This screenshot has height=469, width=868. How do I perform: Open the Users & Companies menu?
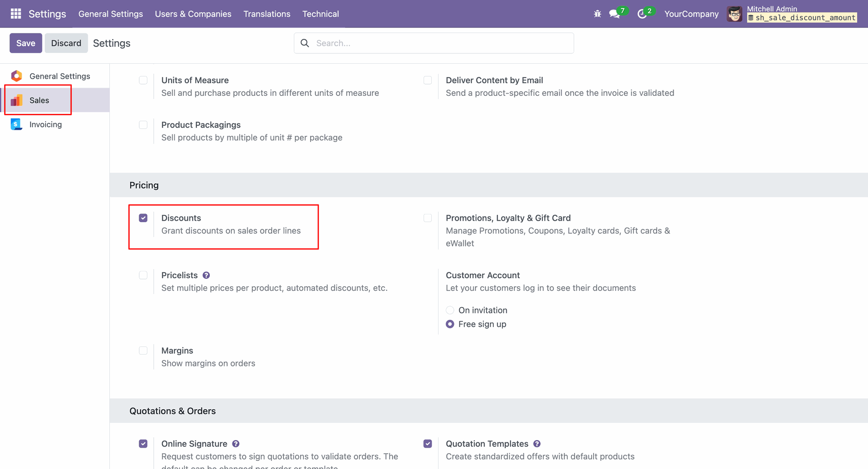(x=193, y=14)
